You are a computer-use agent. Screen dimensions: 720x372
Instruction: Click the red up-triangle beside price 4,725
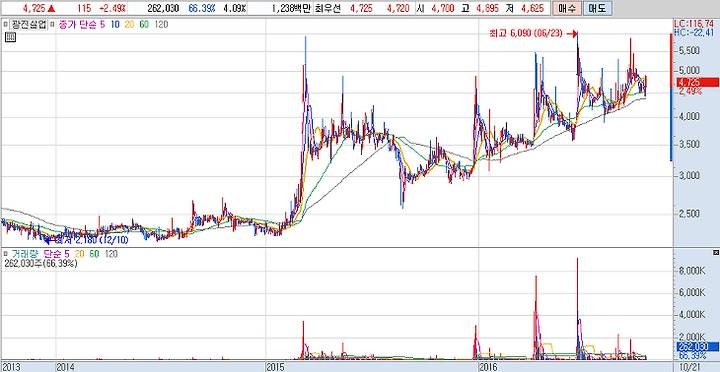(x=52, y=8)
